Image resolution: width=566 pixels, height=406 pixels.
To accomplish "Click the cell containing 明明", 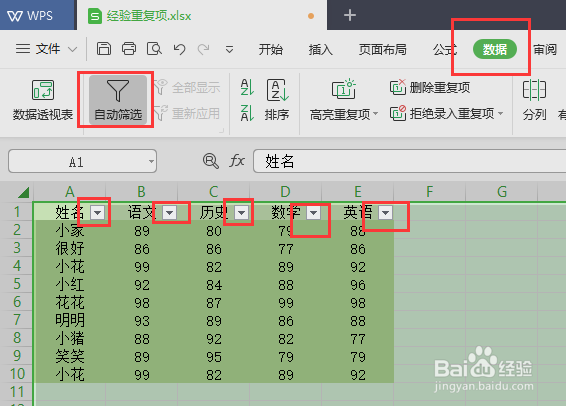I will coord(70,320).
